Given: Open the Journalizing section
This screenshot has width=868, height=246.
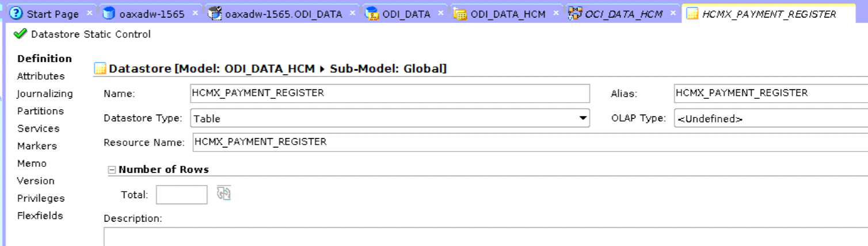Looking at the screenshot, I should [45, 94].
